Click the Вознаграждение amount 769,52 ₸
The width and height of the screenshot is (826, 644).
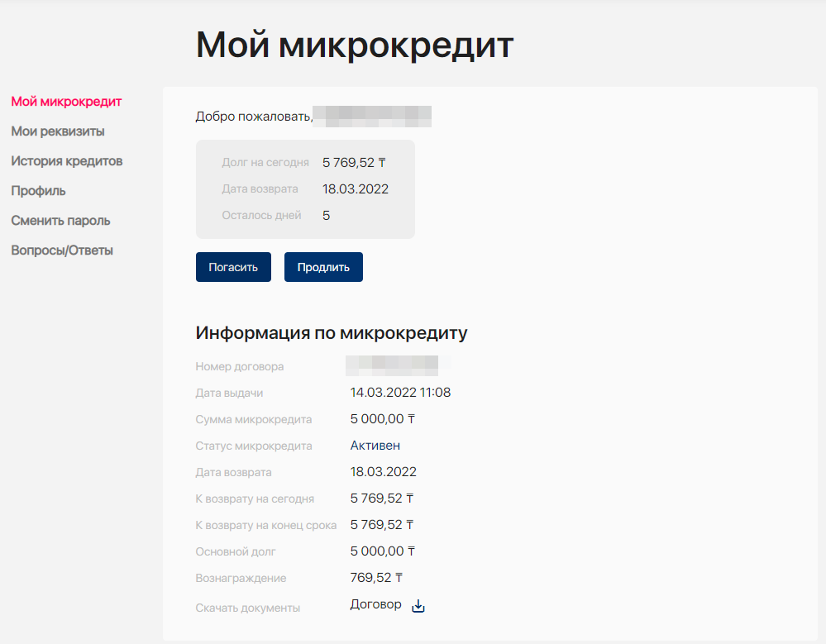click(376, 578)
